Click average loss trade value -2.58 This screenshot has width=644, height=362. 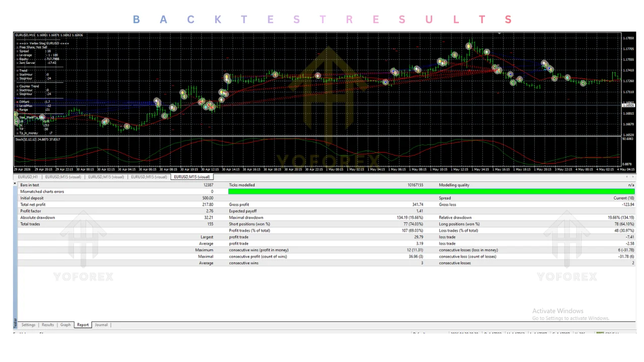point(629,244)
